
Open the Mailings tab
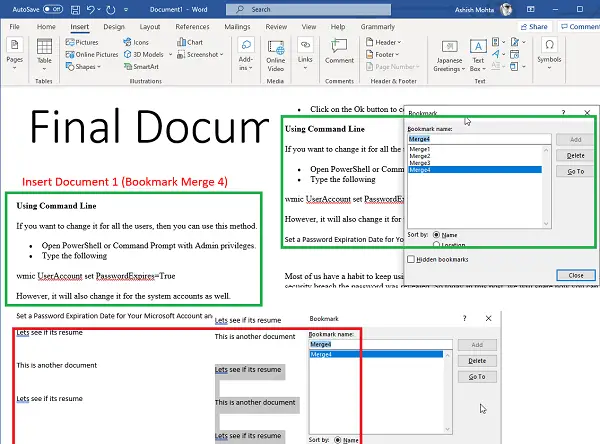click(x=237, y=27)
